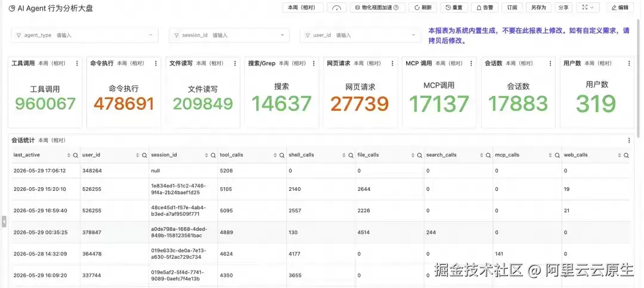Expand the agent_type filter dropdown
This screenshot has height=288, width=644.
85,35
